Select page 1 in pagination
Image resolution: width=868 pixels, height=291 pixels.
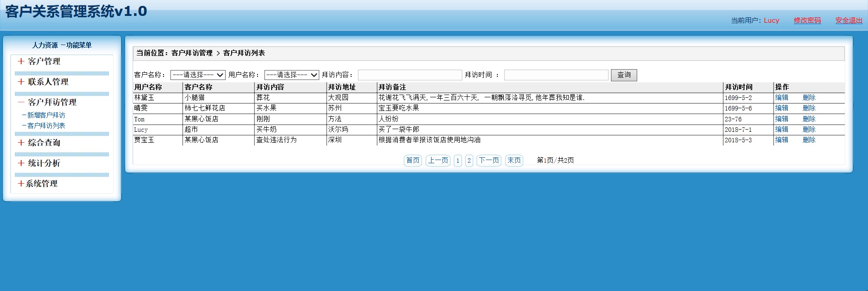tap(457, 161)
